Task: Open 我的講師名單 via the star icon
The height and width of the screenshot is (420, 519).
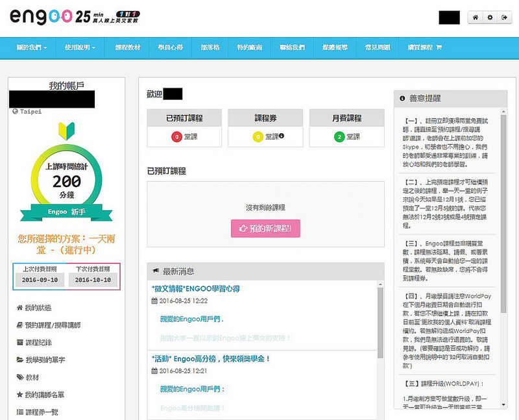Action: 20,393
